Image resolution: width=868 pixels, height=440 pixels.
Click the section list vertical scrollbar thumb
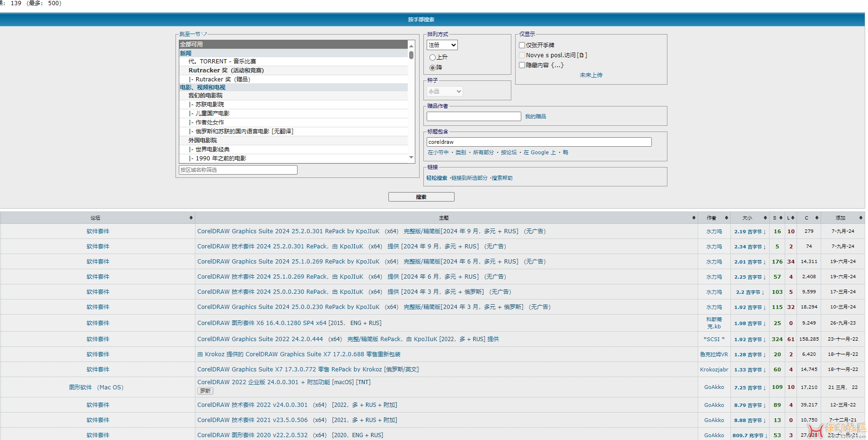tap(411, 55)
